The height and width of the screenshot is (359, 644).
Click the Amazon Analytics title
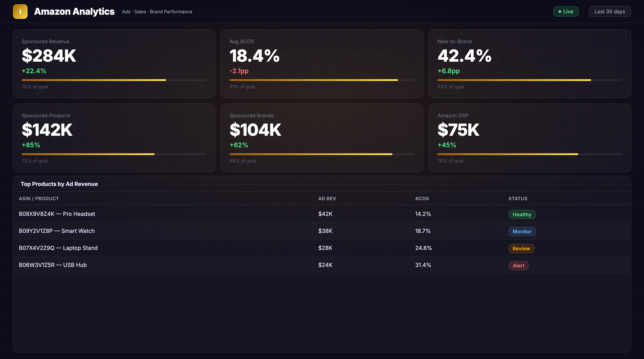click(74, 12)
